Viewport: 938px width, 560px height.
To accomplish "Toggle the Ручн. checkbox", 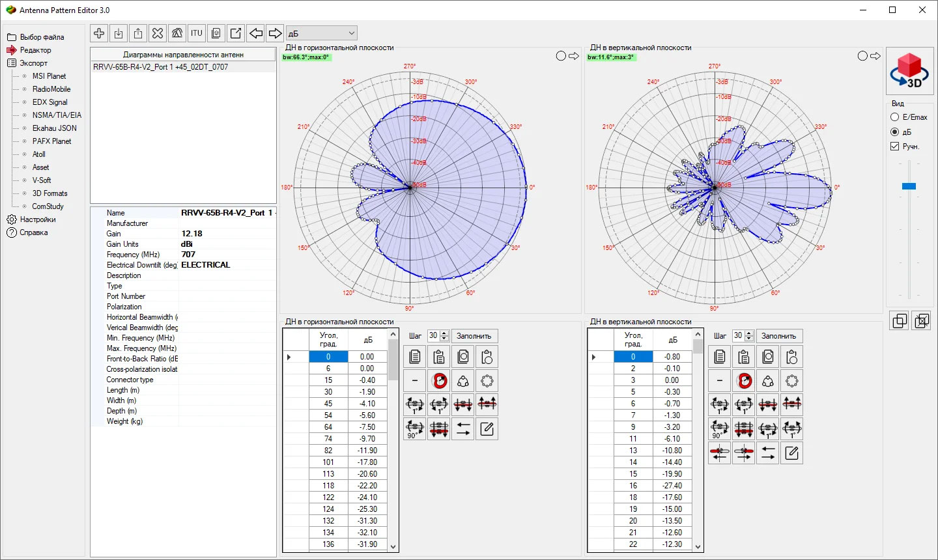I will point(895,147).
